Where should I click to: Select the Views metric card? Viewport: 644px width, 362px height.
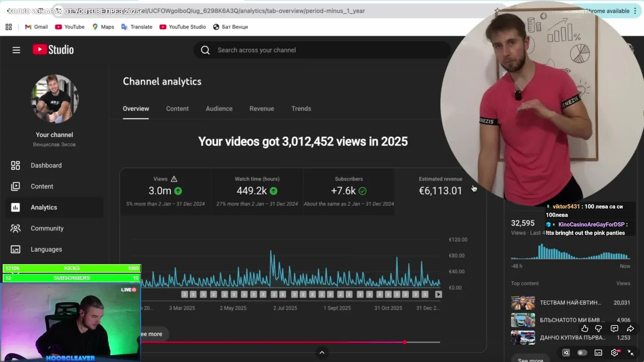(166, 192)
